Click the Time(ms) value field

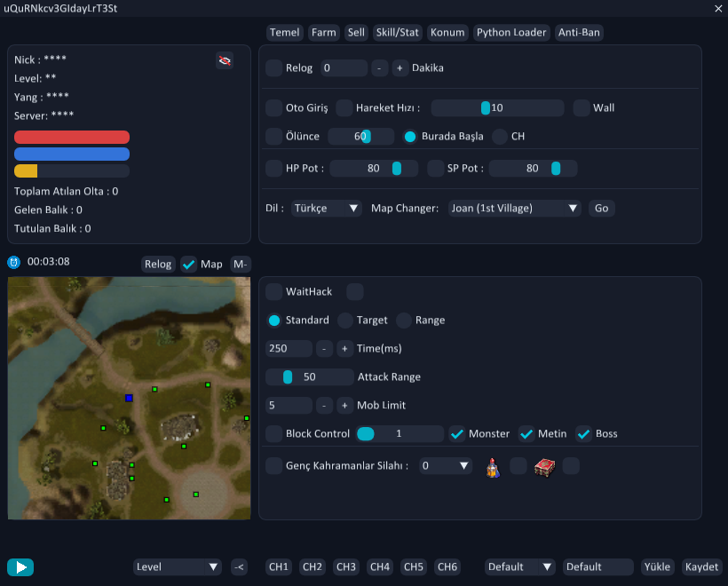point(289,349)
